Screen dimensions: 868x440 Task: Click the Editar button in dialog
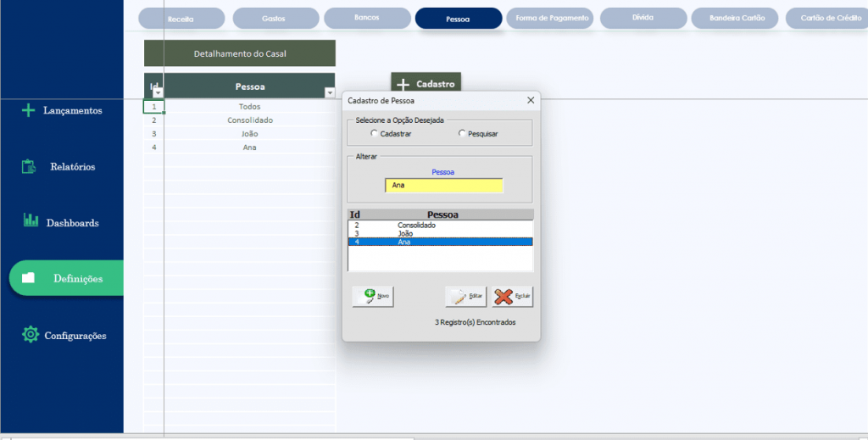click(x=465, y=297)
